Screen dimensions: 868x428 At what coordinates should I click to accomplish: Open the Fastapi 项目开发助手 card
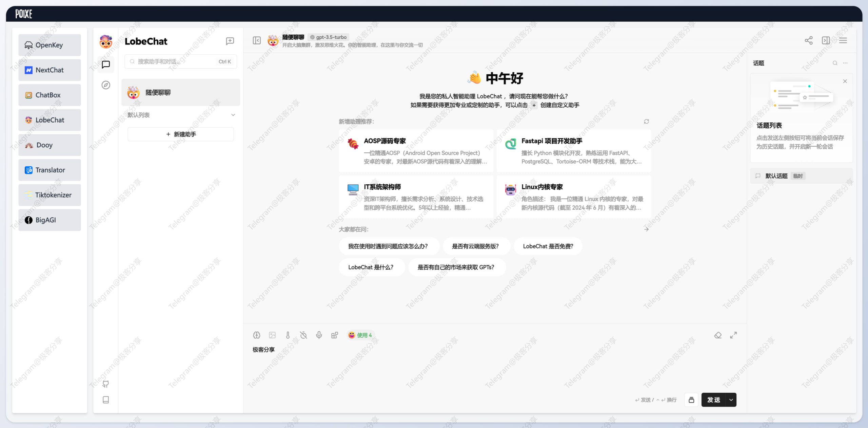pos(574,151)
